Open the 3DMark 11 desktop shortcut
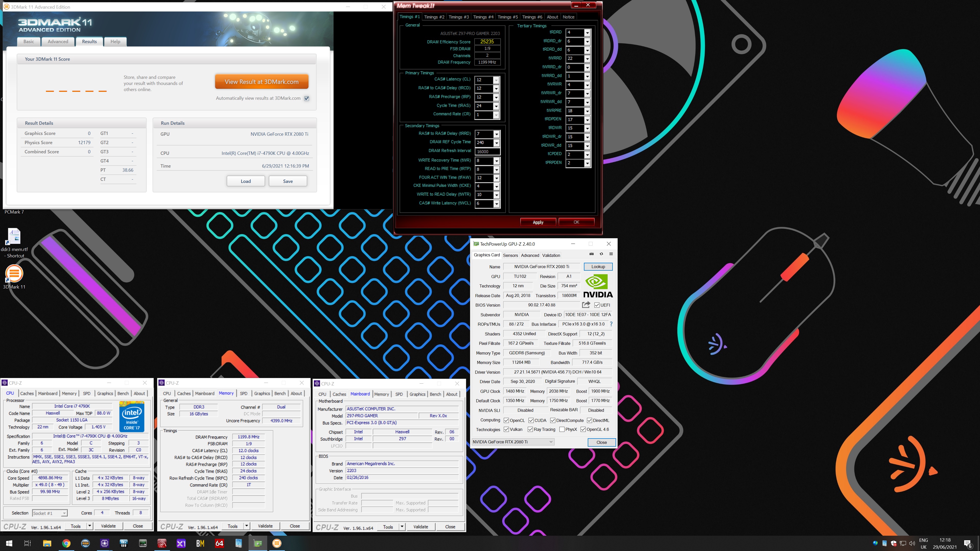 coord(14,277)
